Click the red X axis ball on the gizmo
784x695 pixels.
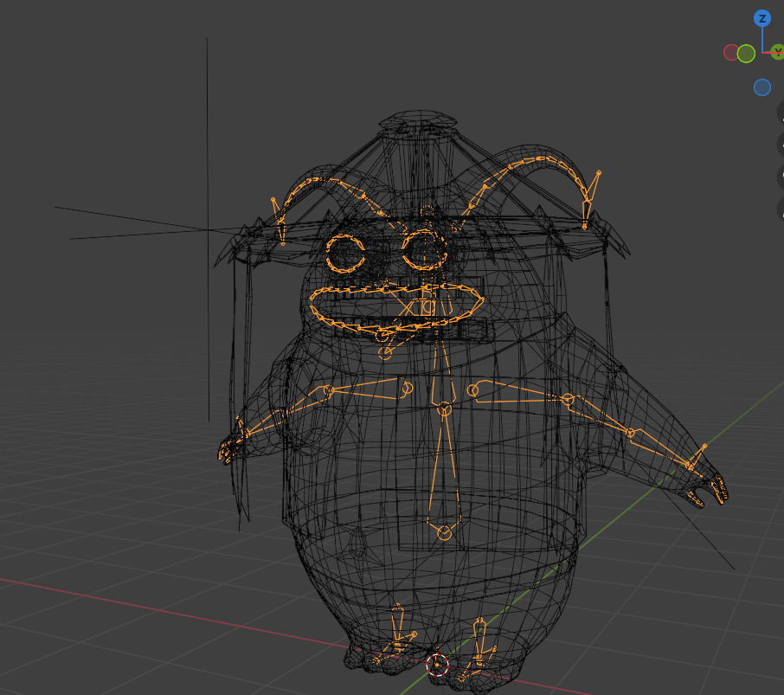[x=730, y=53]
